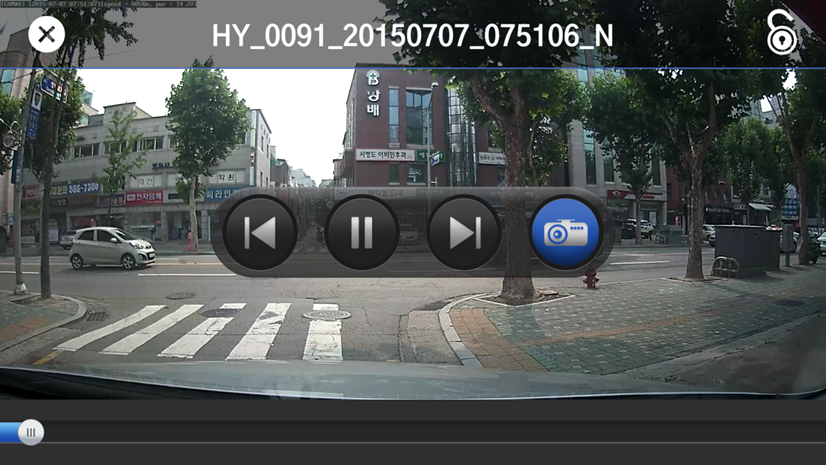Click the playback progress slider handle
This screenshot has height=465, width=826.
[31, 432]
